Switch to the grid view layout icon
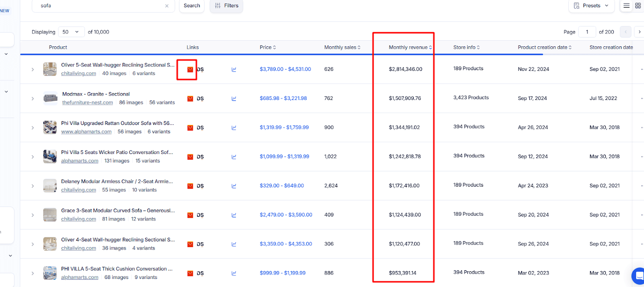Screen dimensions: 644x287 (x=638, y=6)
